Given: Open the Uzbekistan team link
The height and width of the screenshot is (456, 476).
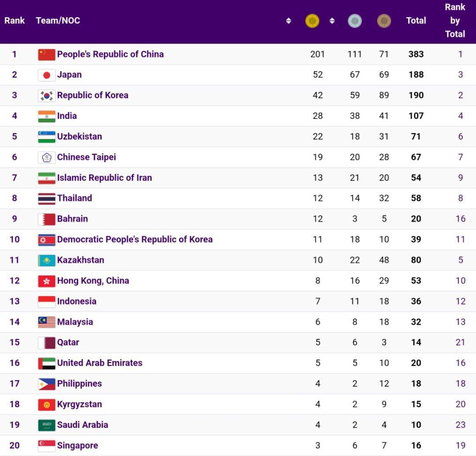Looking at the screenshot, I should [x=79, y=136].
